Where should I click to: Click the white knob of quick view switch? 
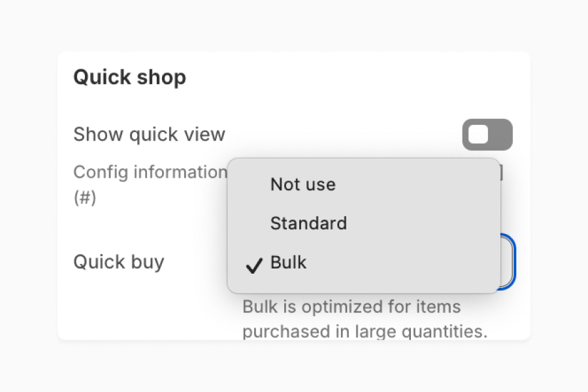478,135
